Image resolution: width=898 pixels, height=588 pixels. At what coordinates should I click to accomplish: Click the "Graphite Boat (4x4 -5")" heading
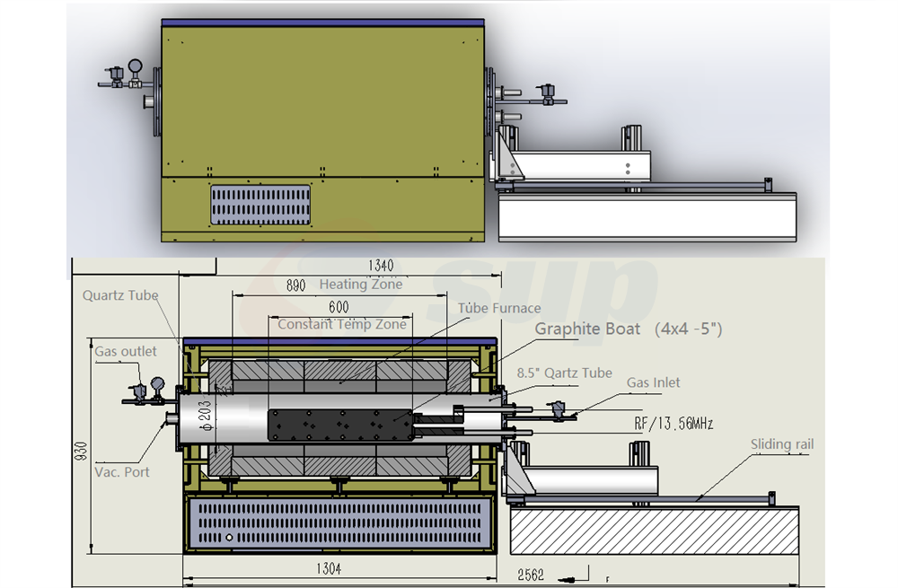[x=629, y=329]
